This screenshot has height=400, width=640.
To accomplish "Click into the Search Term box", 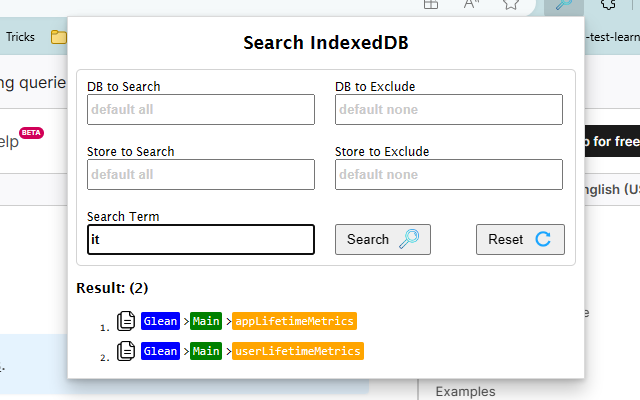I will (x=201, y=239).
